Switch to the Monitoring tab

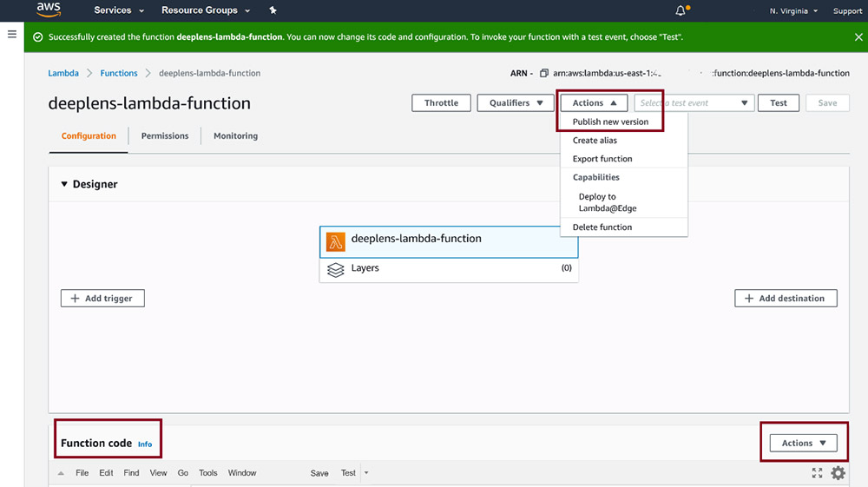235,136
